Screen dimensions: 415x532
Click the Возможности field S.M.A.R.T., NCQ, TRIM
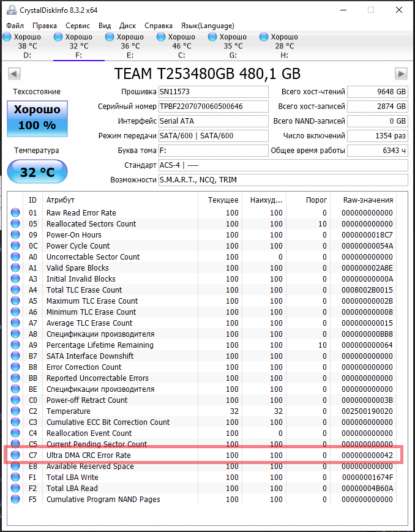[x=283, y=180]
